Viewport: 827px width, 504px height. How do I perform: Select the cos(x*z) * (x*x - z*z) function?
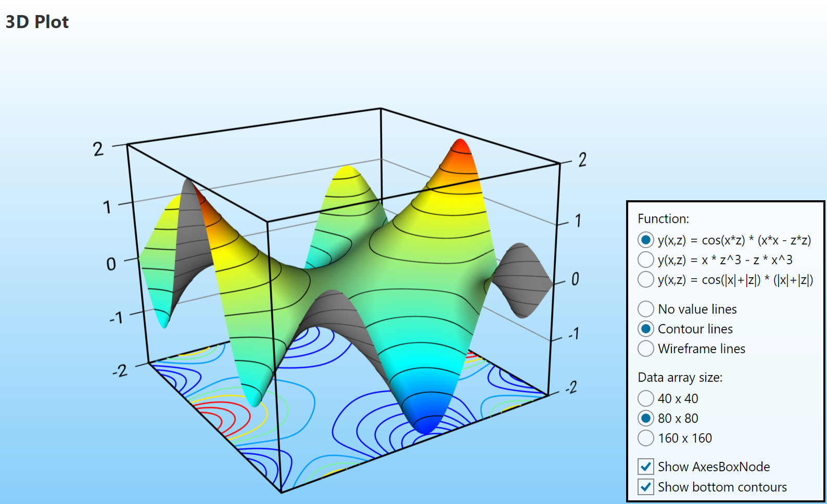646,240
